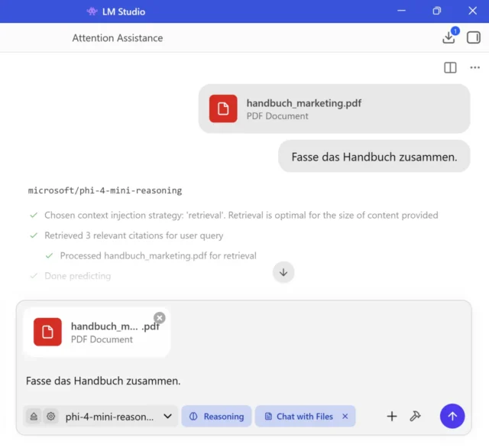Click the split view icon

pos(450,67)
